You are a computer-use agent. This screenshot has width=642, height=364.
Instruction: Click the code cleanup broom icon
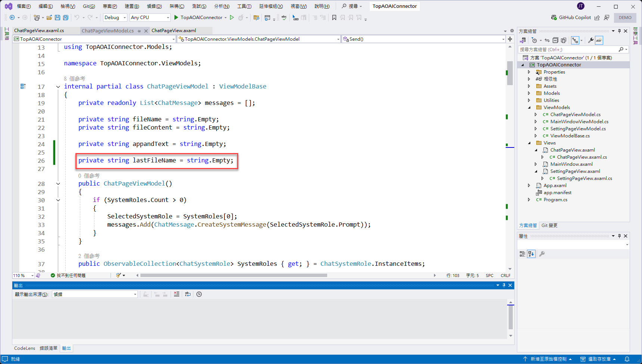[x=118, y=276]
